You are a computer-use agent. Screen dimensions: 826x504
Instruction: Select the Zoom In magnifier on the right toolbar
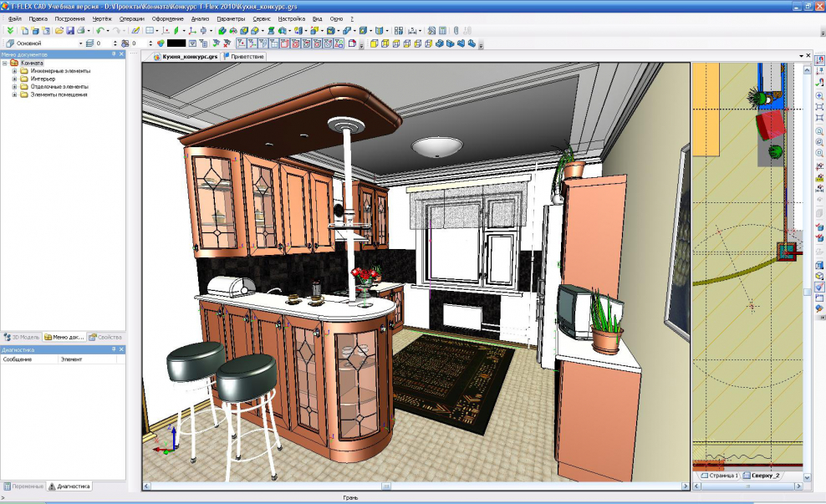click(819, 95)
